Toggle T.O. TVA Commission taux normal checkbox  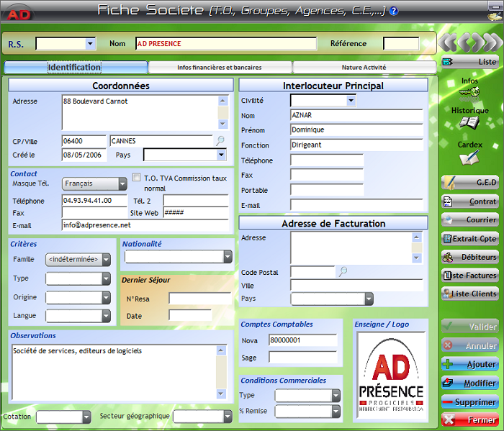[x=137, y=178]
